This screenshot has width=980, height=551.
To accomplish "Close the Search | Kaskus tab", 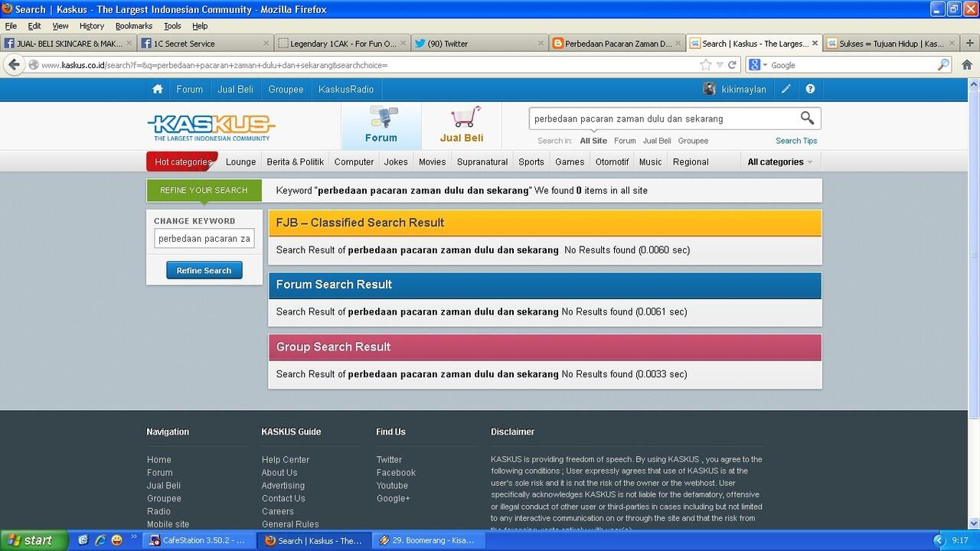I will pos(815,44).
